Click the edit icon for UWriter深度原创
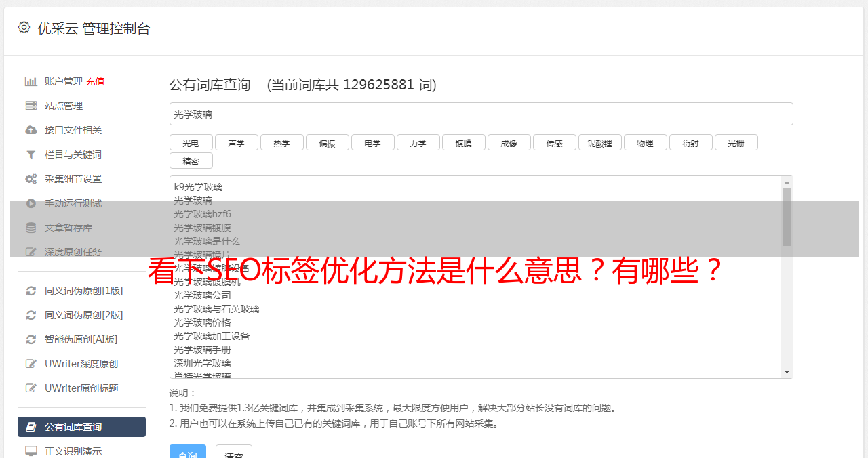This screenshot has width=868, height=458. [x=31, y=364]
